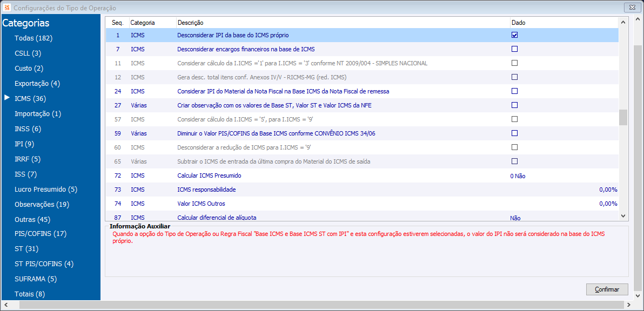Check 'Considerar IPI do Material da Nota Fiscal' box
The height and width of the screenshot is (311, 644).
pos(514,91)
